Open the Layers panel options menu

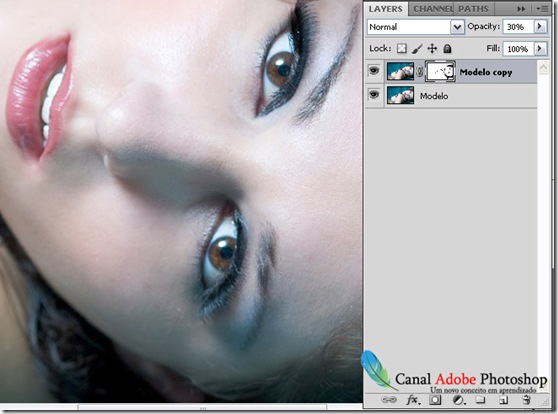(543, 9)
